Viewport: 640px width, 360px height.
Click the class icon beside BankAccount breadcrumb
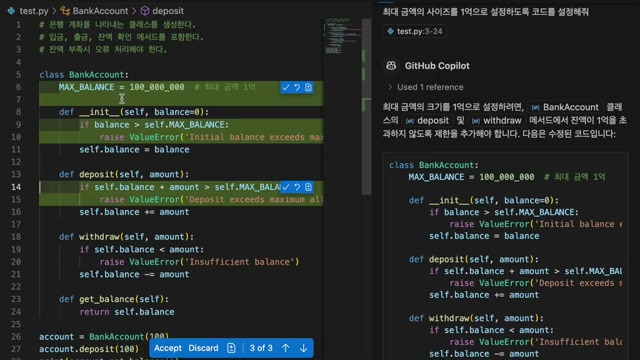tap(64, 11)
